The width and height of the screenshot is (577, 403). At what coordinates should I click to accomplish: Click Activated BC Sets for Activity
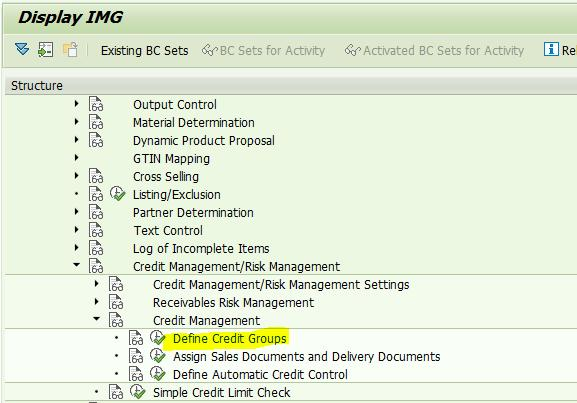434,50
